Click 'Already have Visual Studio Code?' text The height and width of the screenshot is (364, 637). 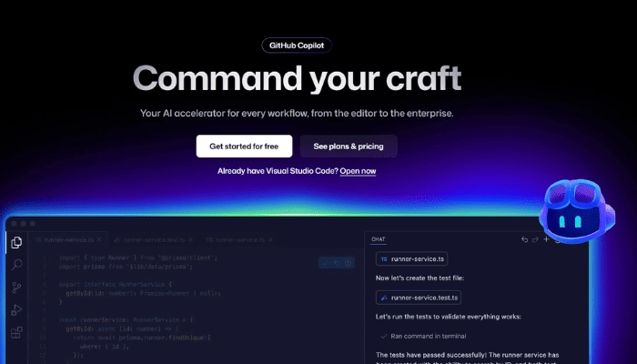(x=278, y=171)
